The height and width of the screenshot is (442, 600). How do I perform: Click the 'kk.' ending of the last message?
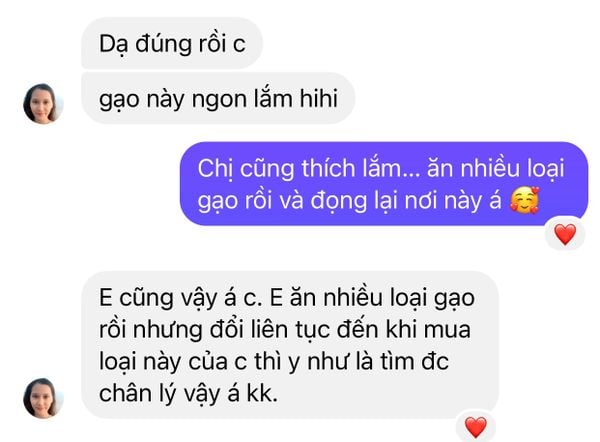point(262,394)
